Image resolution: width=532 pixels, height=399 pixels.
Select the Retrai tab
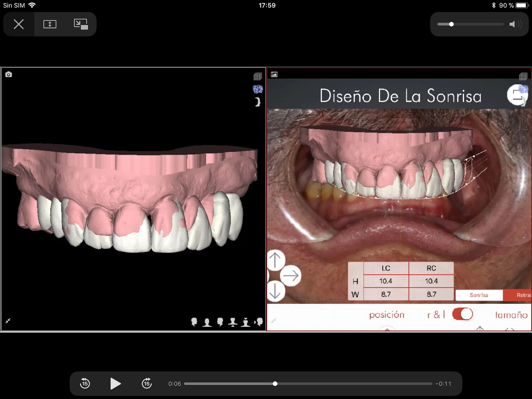[517, 295]
